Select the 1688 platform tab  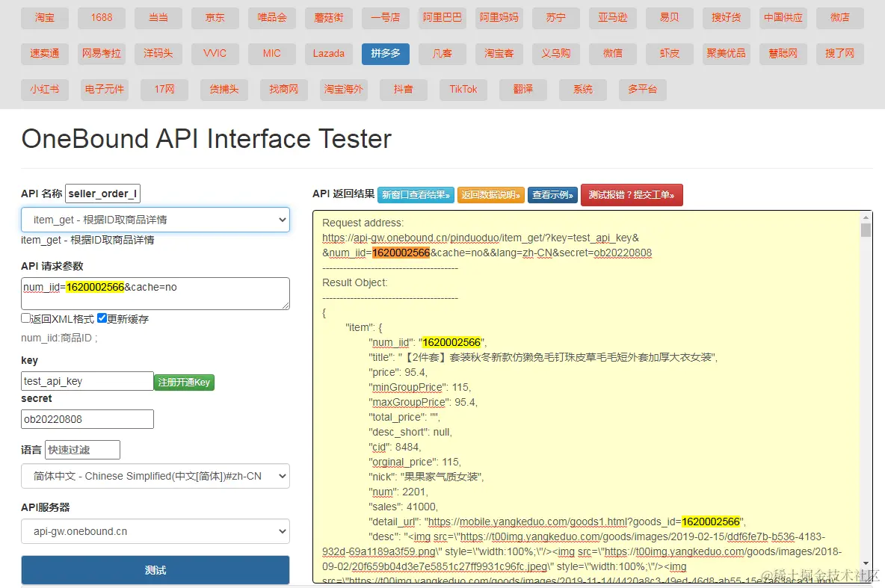click(x=102, y=18)
